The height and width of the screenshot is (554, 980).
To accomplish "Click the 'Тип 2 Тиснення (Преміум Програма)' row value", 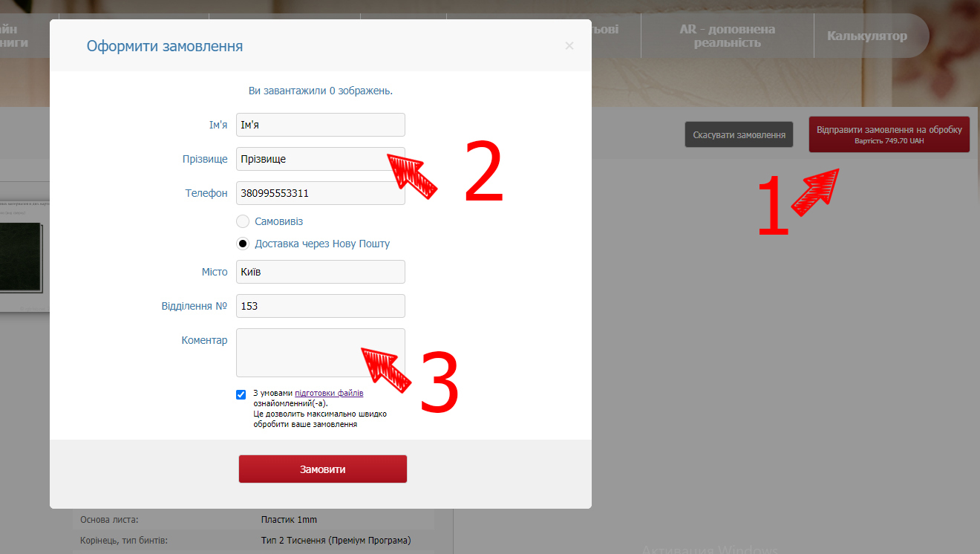I will click(336, 540).
